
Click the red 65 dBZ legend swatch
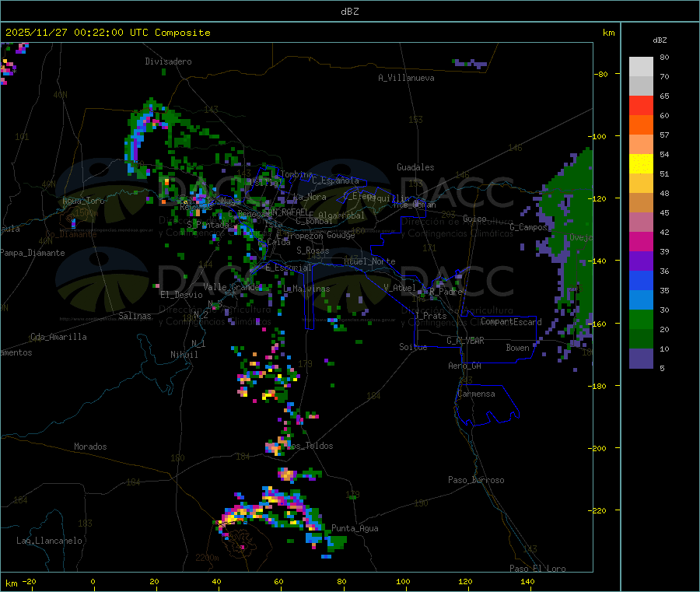641,105
